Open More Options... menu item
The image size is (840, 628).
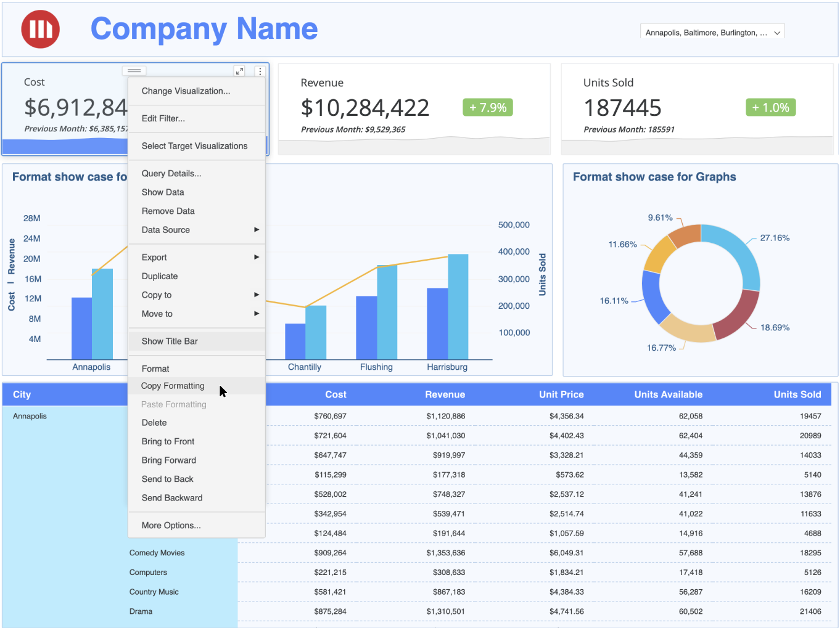(171, 526)
